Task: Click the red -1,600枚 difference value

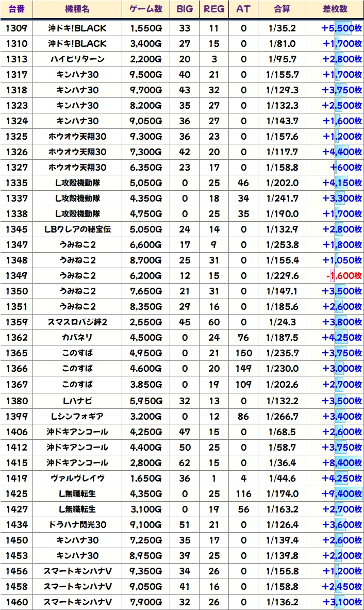Action: [x=343, y=276]
